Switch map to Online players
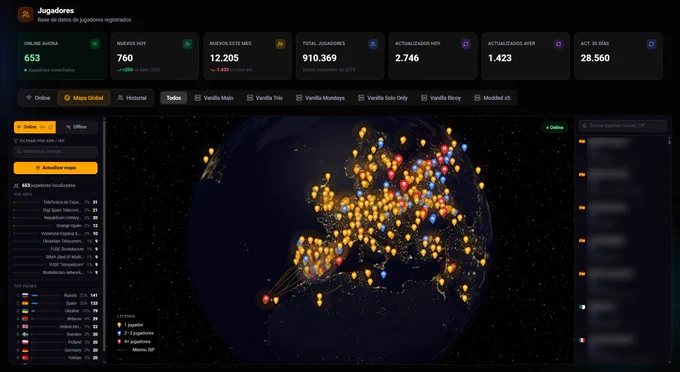The image size is (680, 372). (35, 127)
